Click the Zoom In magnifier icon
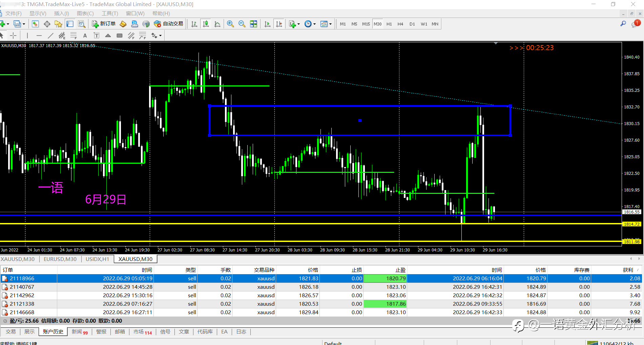Viewport: 644px width, 345px height. coord(230,24)
